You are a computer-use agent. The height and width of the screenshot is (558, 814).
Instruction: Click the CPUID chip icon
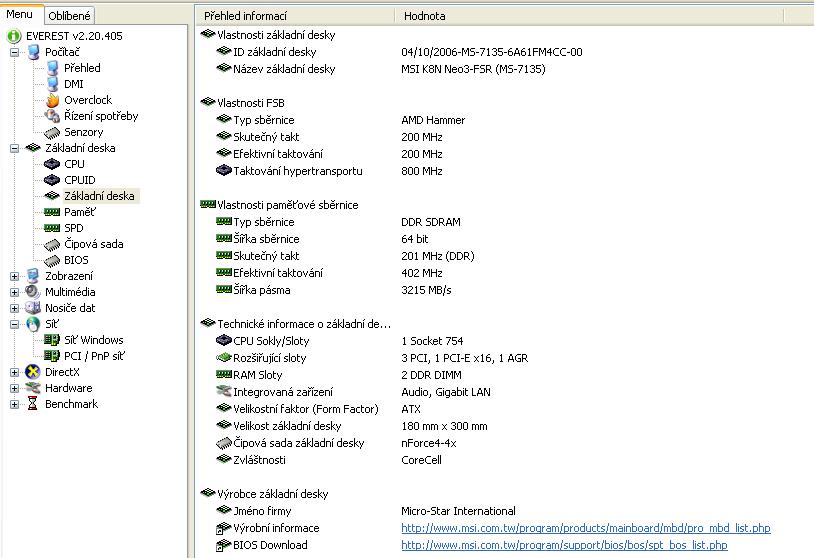(52, 180)
